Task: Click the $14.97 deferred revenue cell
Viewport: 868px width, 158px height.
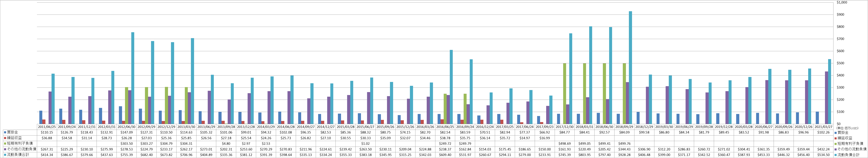Action: click(x=525, y=138)
